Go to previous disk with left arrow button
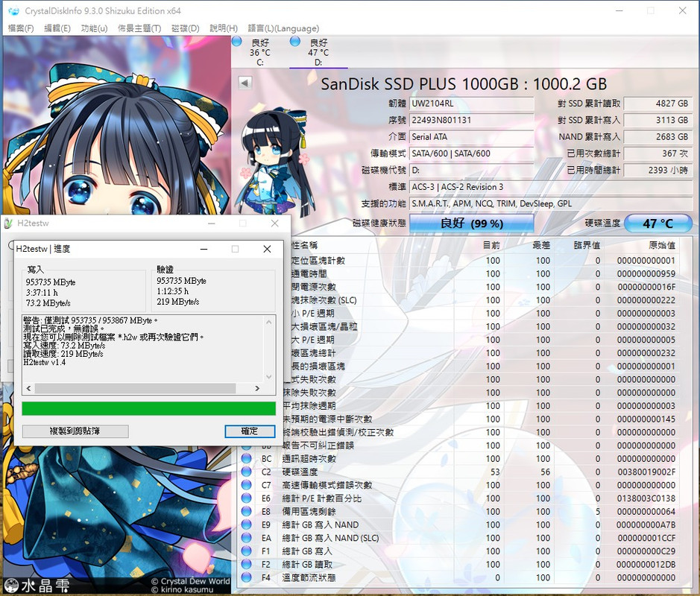The image size is (700, 596). coord(245,83)
